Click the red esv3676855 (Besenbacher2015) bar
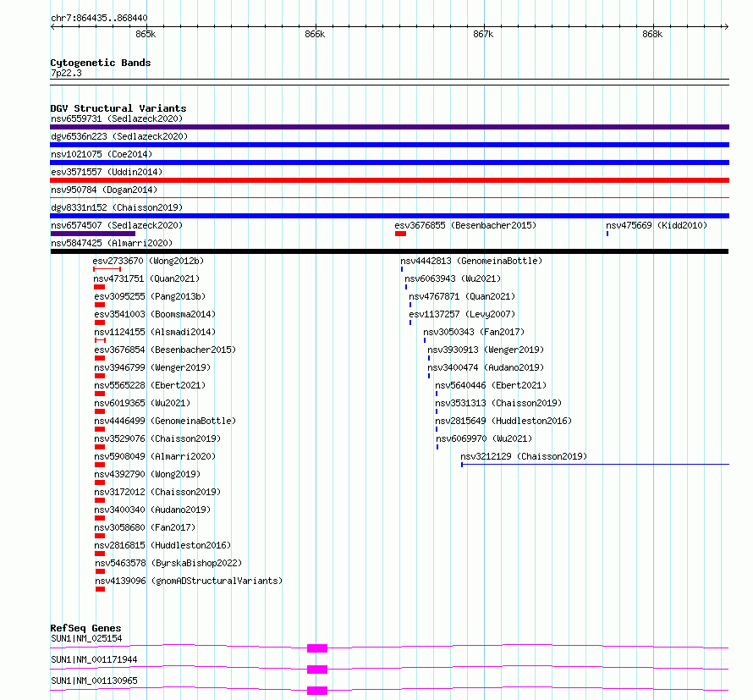Image resolution: width=753 pixels, height=700 pixels. point(400,234)
